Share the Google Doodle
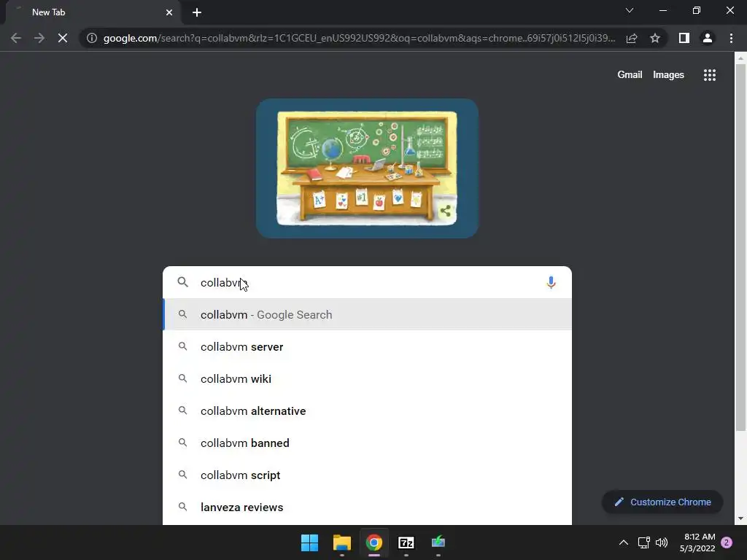This screenshot has width=747, height=560. [446, 211]
